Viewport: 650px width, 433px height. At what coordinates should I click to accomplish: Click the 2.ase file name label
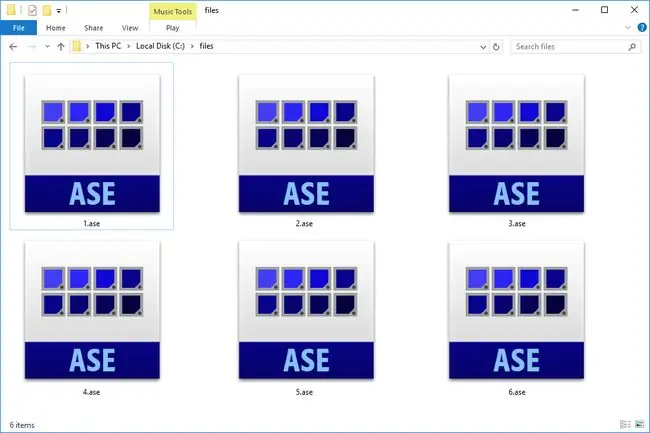point(304,223)
